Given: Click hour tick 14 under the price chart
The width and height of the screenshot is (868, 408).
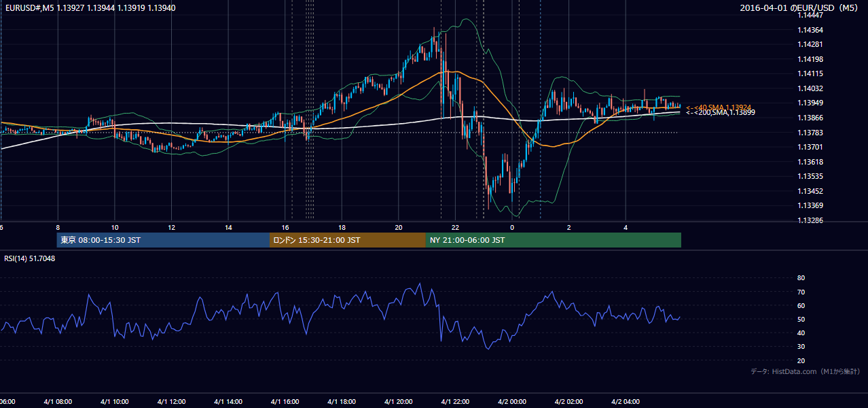Looking at the screenshot, I should pos(229,227).
